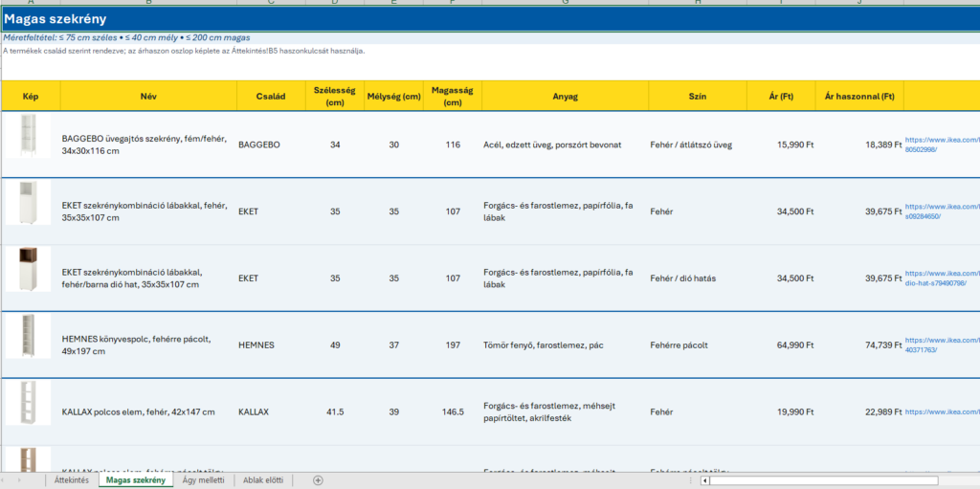
Task: Select the Ablak előtti sheet tab
Action: click(x=263, y=480)
